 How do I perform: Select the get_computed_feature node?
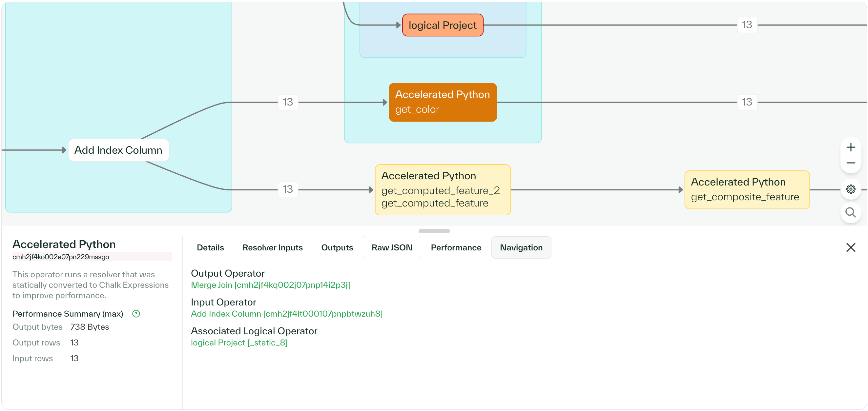click(443, 189)
